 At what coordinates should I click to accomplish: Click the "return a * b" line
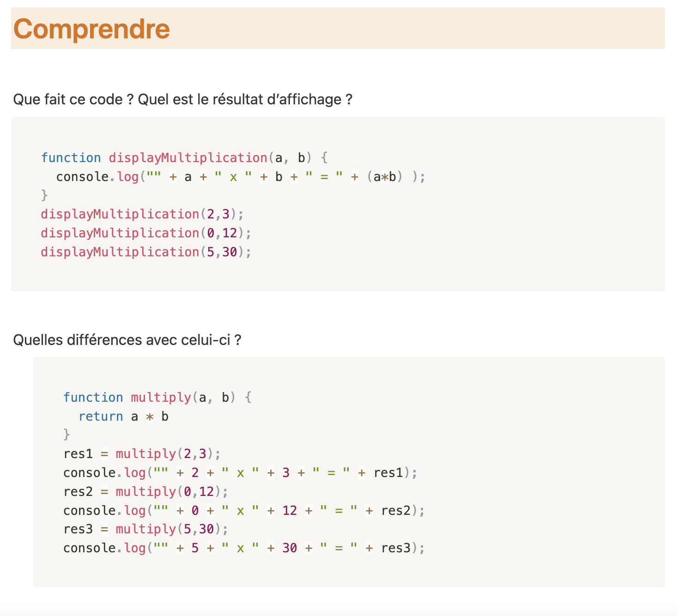pyautogui.click(x=123, y=417)
